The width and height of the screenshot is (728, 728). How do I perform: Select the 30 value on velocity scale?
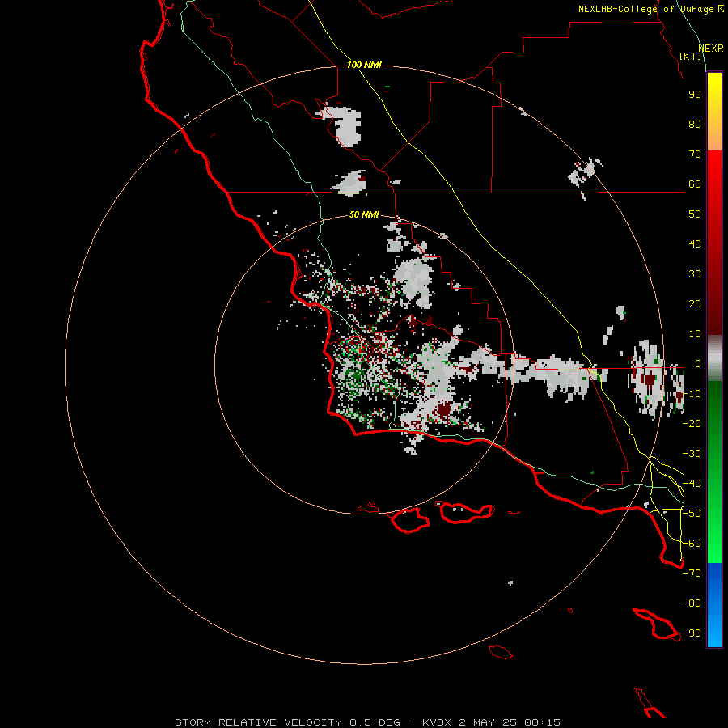tap(695, 274)
